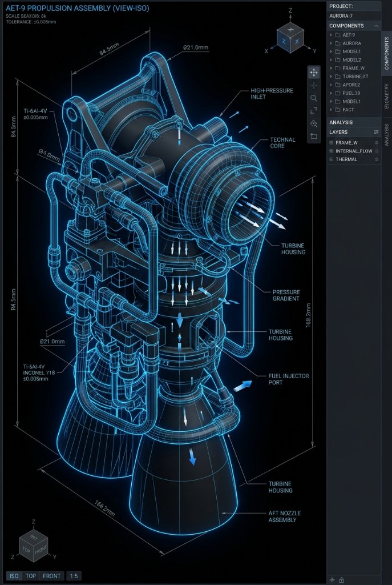Click the PROJECT: label in side panel

[x=341, y=6]
